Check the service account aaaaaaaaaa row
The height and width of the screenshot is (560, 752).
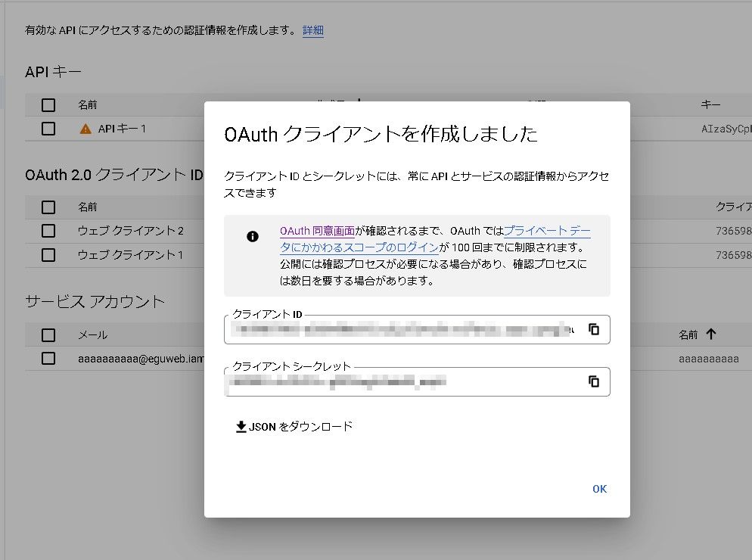click(48, 359)
